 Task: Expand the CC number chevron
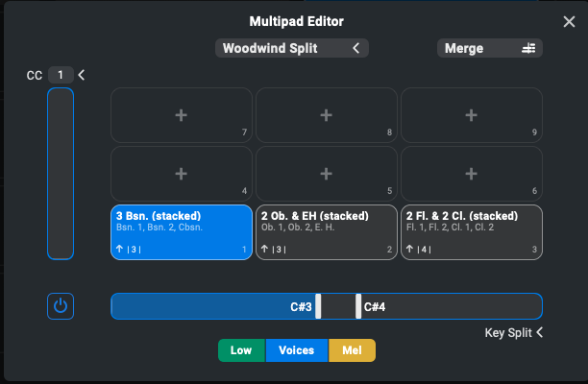click(82, 75)
